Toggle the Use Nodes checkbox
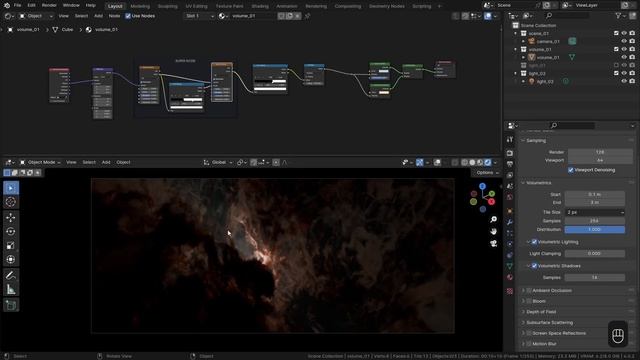640x360 pixels. pos(128,16)
